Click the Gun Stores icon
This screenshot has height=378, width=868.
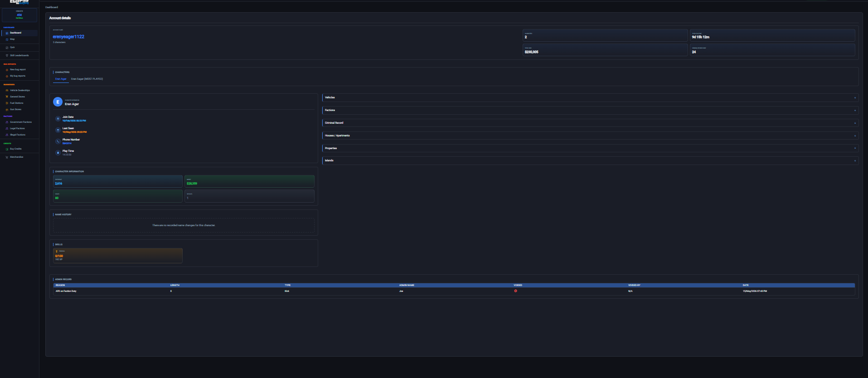click(7, 110)
